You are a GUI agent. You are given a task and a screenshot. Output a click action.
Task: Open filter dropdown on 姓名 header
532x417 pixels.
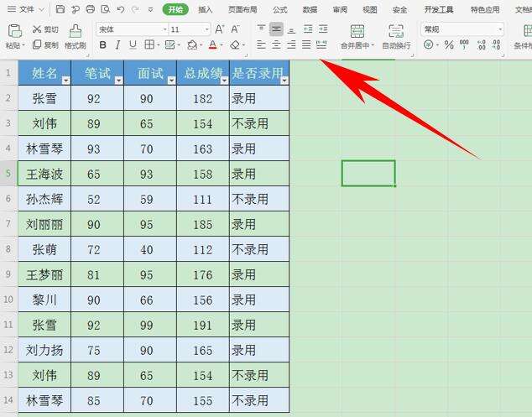pos(65,80)
